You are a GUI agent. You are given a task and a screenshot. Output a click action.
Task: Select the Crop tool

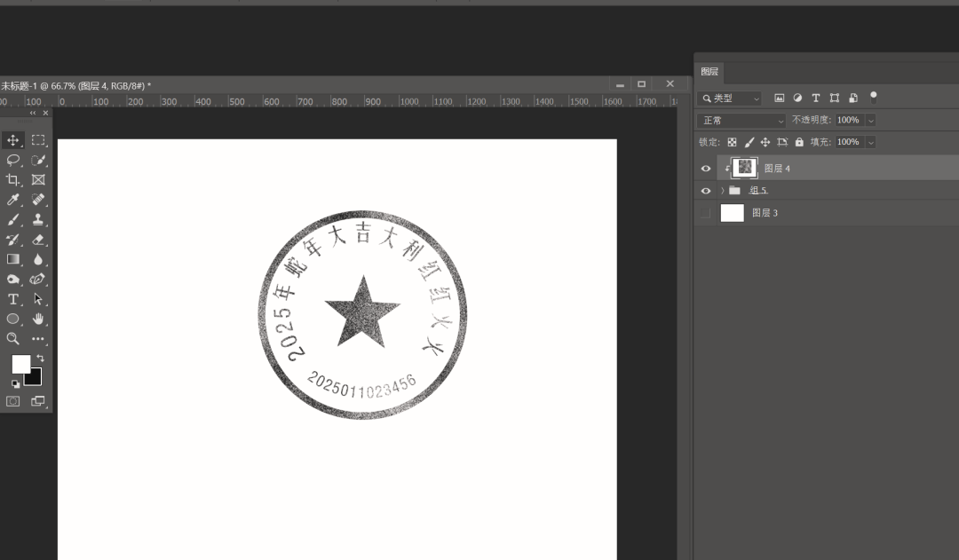[x=12, y=180]
